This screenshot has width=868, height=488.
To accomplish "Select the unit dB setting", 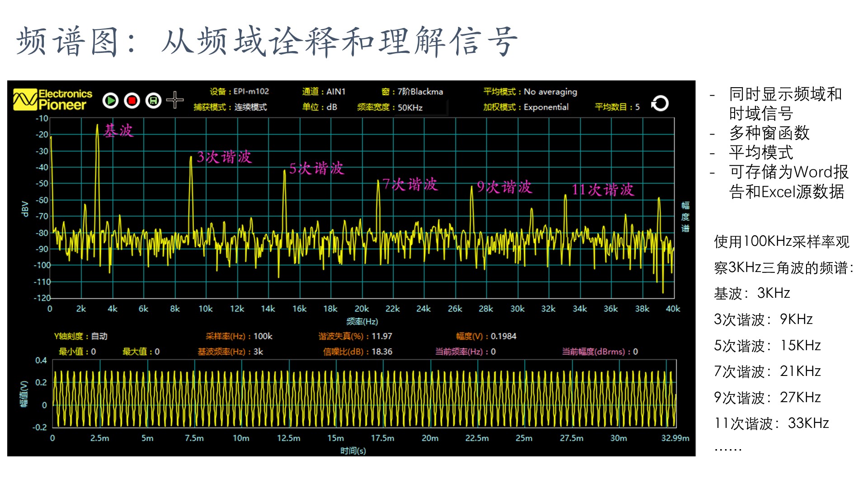I will coord(332,107).
